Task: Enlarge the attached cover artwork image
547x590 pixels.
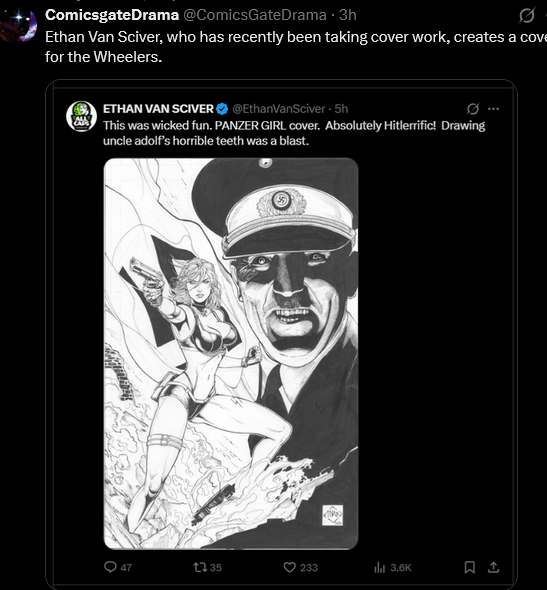Action: coord(231,354)
